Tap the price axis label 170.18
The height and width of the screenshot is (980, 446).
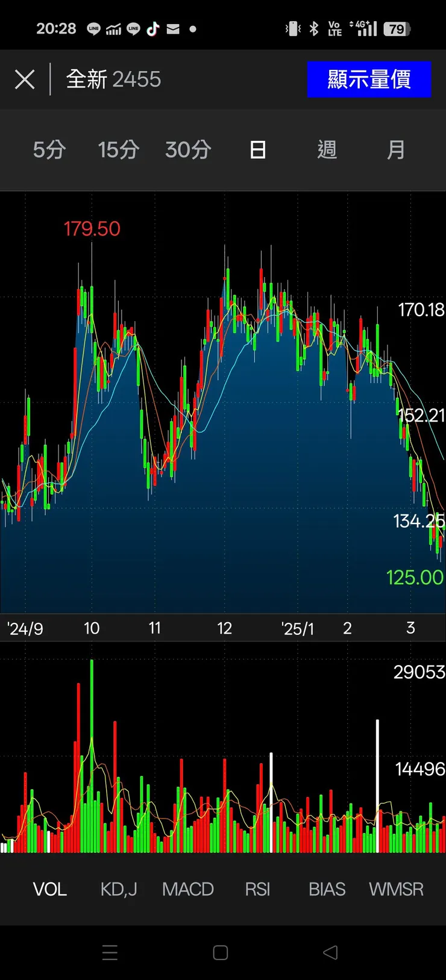click(x=421, y=310)
